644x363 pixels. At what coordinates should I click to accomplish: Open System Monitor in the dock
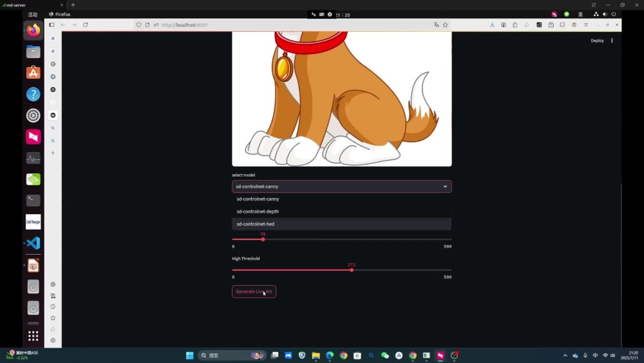coord(33,158)
